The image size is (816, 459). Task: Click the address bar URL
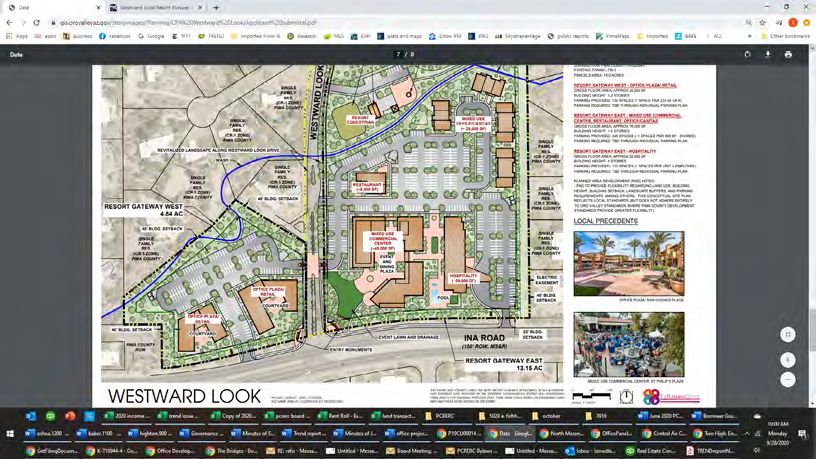point(187,22)
